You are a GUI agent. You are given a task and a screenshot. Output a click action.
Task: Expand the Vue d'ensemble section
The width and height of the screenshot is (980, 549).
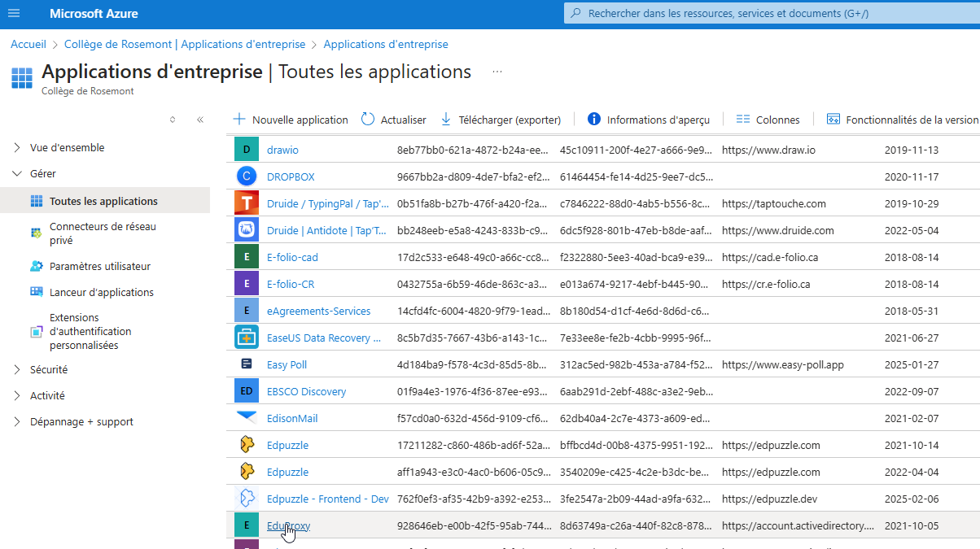tap(18, 148)
